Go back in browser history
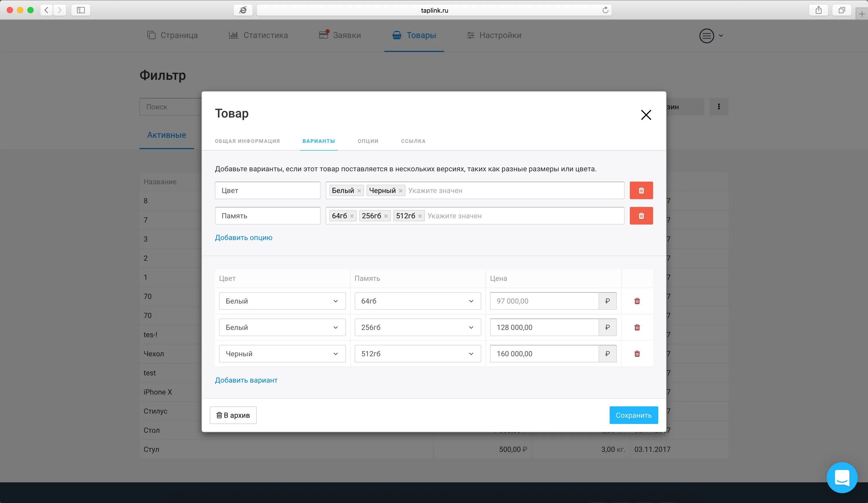 pyautogui.click(x=47, y=10)
